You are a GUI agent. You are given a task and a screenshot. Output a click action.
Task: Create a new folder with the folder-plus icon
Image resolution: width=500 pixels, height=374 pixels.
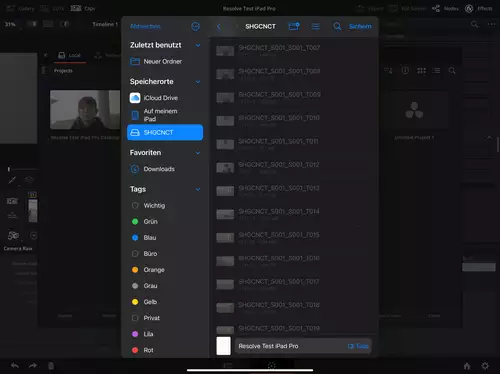tap(294, 26)
